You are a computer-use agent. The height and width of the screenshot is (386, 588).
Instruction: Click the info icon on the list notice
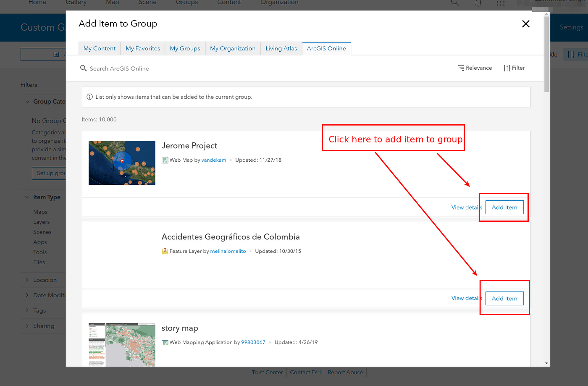[89, 97]
